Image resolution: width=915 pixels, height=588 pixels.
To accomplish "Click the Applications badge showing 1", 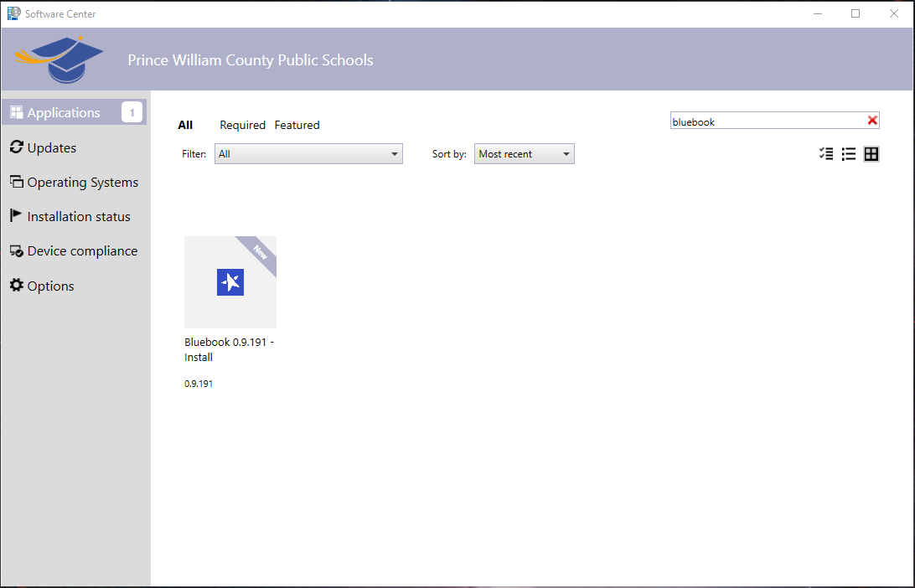I will click(x=132, y=112).
